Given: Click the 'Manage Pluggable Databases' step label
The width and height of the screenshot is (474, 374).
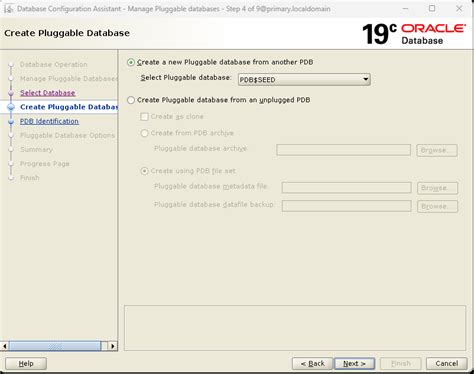Looking at the screenshot, I should click(x=69, y=79).
